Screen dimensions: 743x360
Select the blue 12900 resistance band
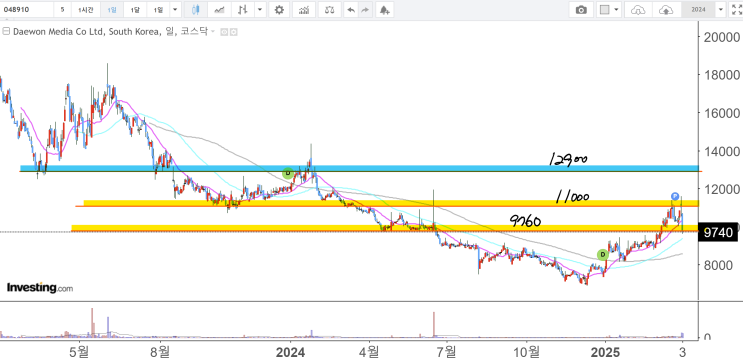click(x=359, y=169)
